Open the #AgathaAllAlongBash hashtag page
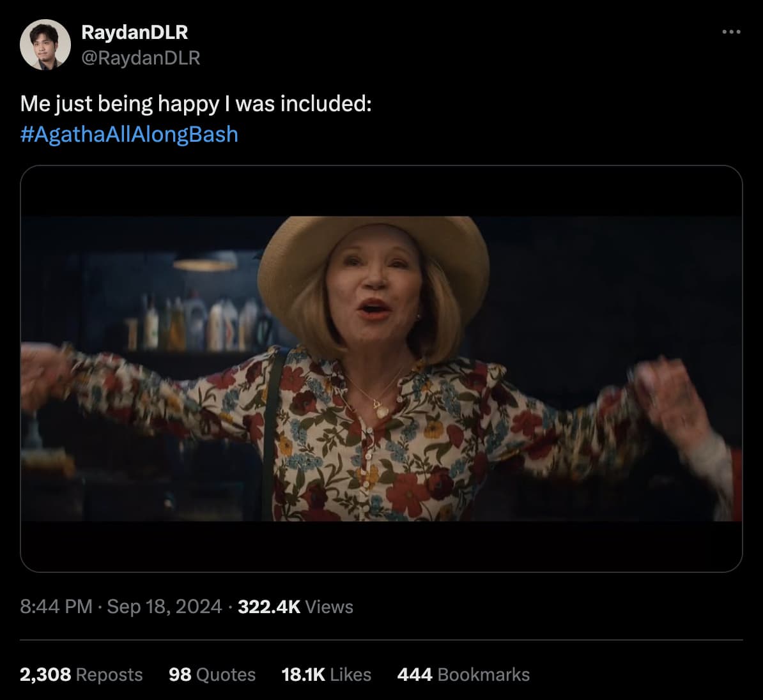Screen dimensions: 763x700 (x=130, y=135)
